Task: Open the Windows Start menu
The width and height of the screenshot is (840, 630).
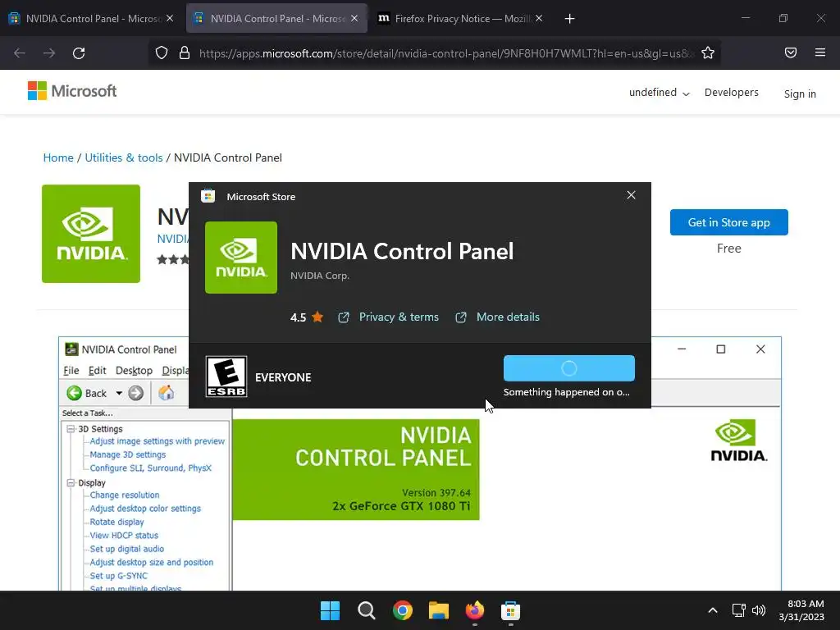Action: coord(330,610)
